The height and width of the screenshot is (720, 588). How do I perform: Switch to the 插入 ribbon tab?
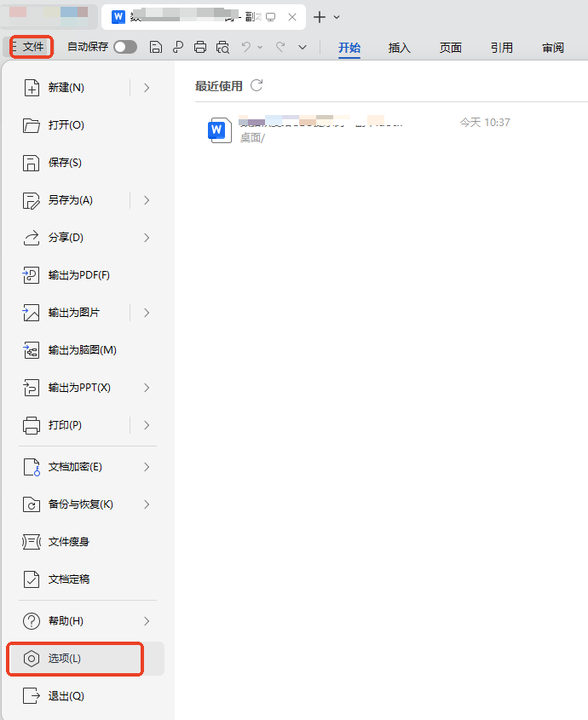(400, 48)
